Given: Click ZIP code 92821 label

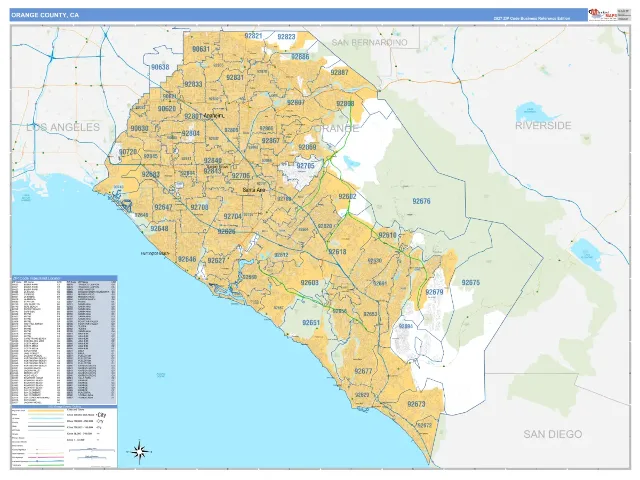Looking at the screenshot, I should tap(253, 36).
